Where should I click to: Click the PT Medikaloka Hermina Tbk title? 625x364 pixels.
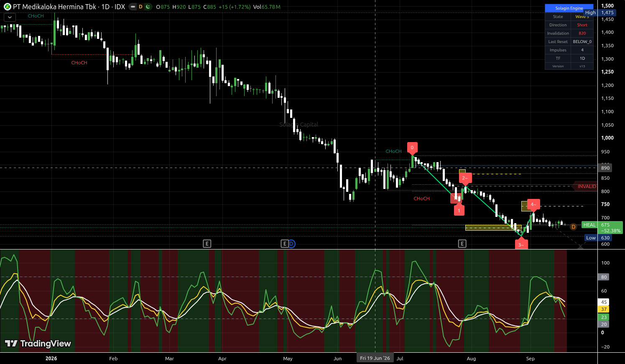pos(54,7)
